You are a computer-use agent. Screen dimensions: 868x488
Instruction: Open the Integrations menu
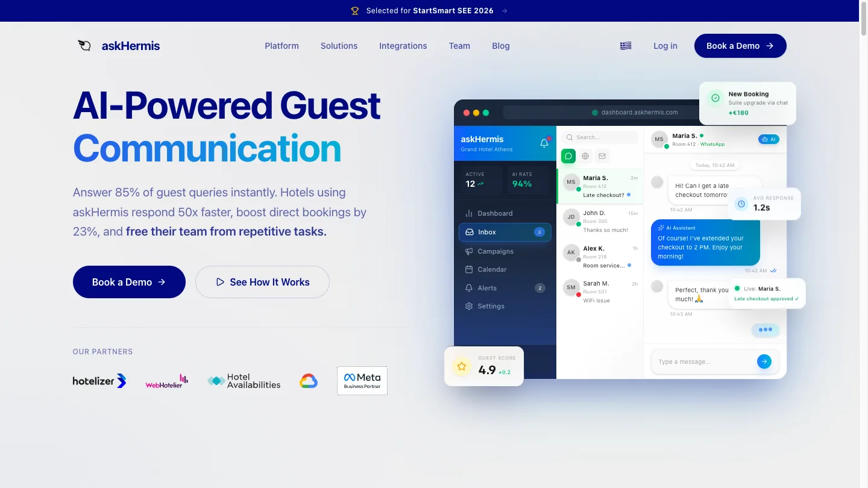403,46
